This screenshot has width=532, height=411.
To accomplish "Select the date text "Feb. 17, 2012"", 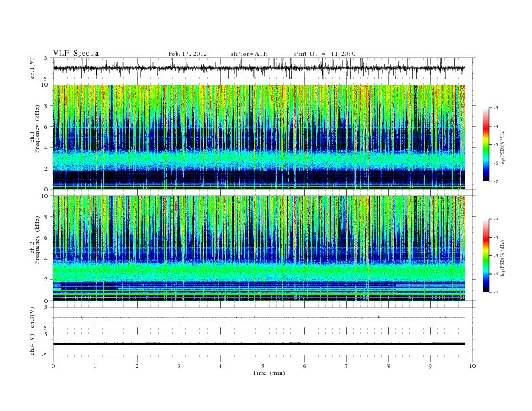I will [x=187, y=54].
